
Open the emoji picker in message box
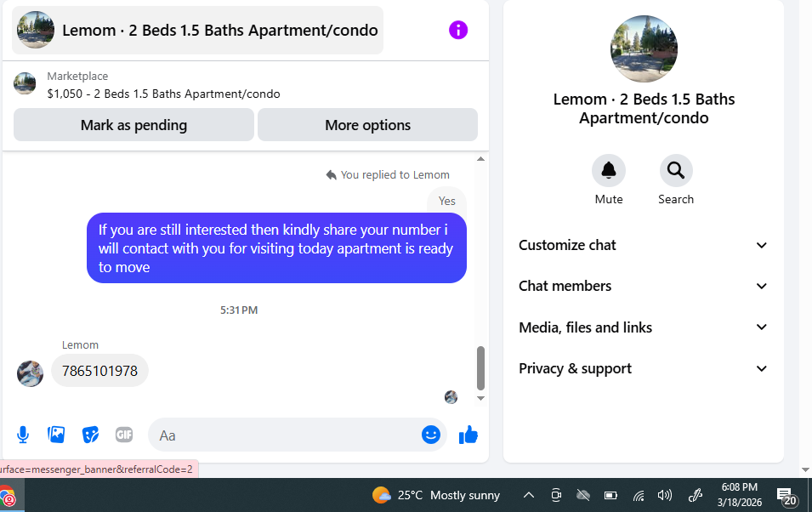coord(431,435)
